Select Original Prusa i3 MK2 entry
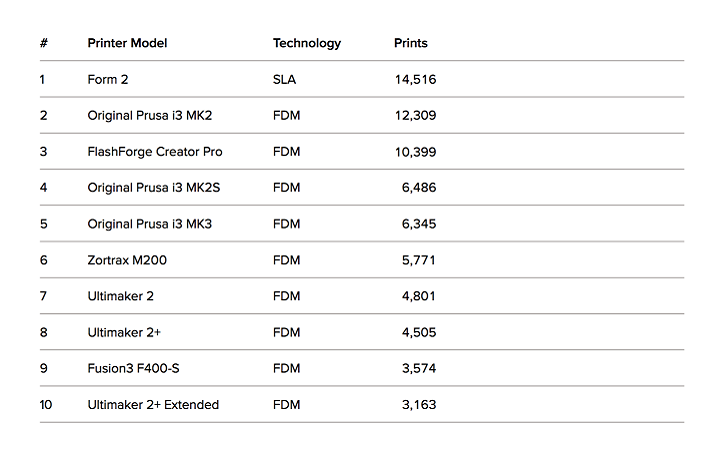Viewport: 720px width, 460px height. [x=150, y=116]
